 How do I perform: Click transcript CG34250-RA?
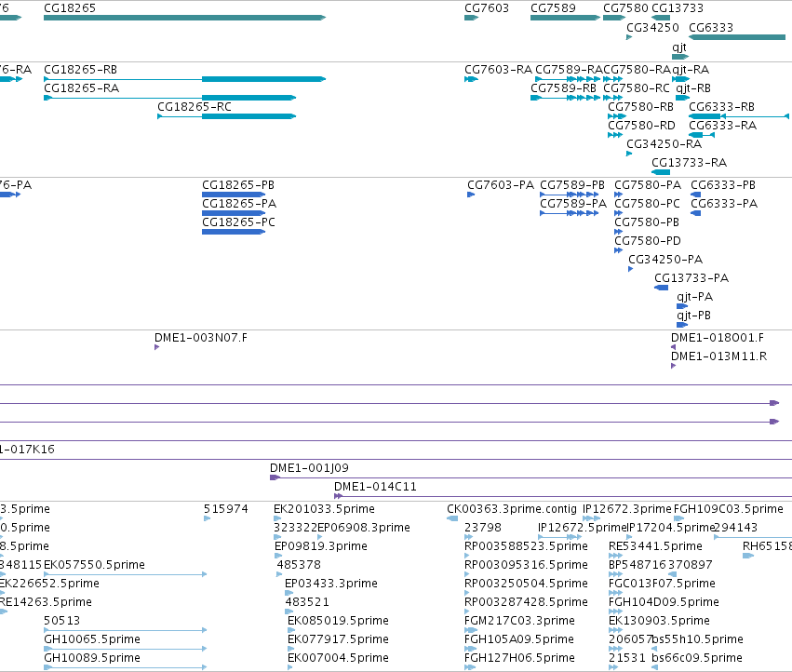point(629,155)
